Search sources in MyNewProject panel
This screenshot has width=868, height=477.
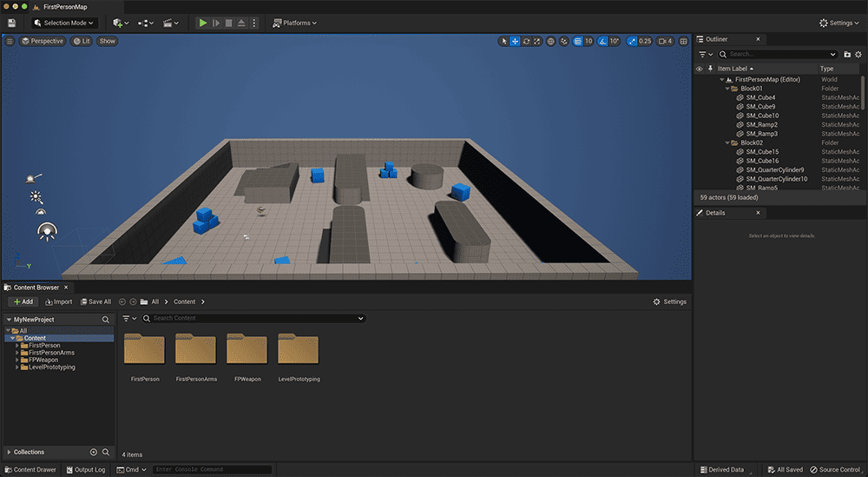point(106,320)
